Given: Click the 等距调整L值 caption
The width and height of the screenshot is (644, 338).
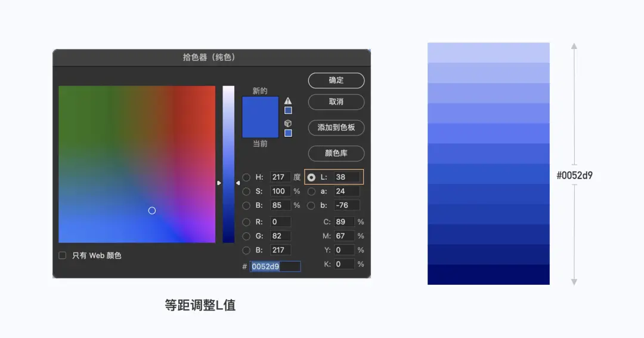Looking at the screenshot, I should click(x=200, y=306).
